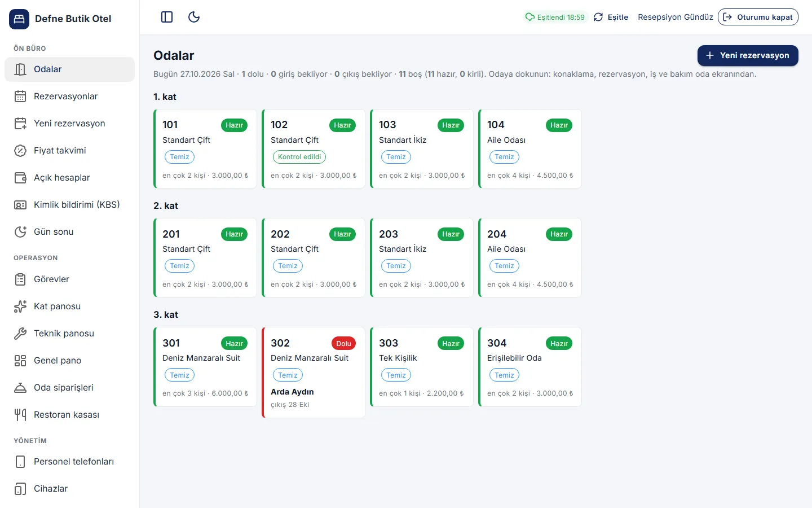Open room 203 Standart İkiz card

[x=422, y=258]
